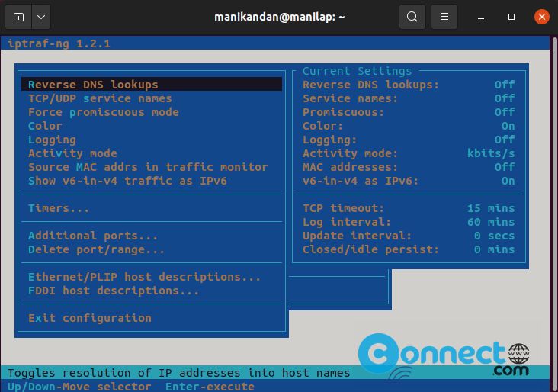Click the 'MAC addresses:' settings label
This screenshot has height=392, width=558.
[x=350, y=167]
